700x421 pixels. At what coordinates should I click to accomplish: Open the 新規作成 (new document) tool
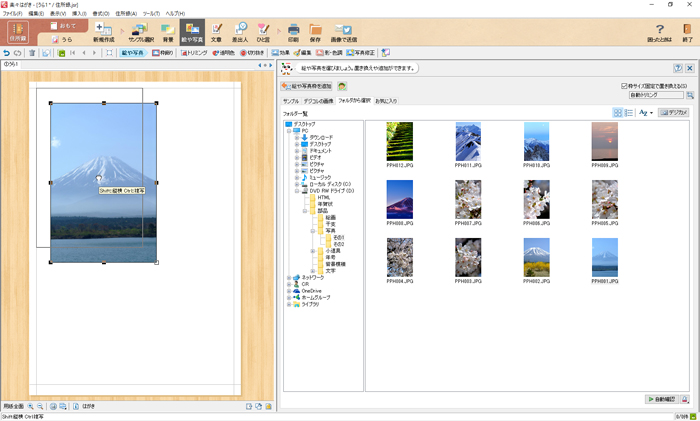[103, 31]
